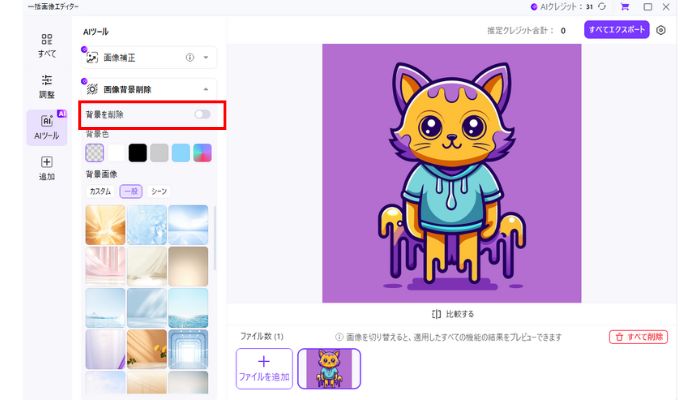700x400 pixels.
Task: Choose the black background color swatch
Action: point(137,152)
